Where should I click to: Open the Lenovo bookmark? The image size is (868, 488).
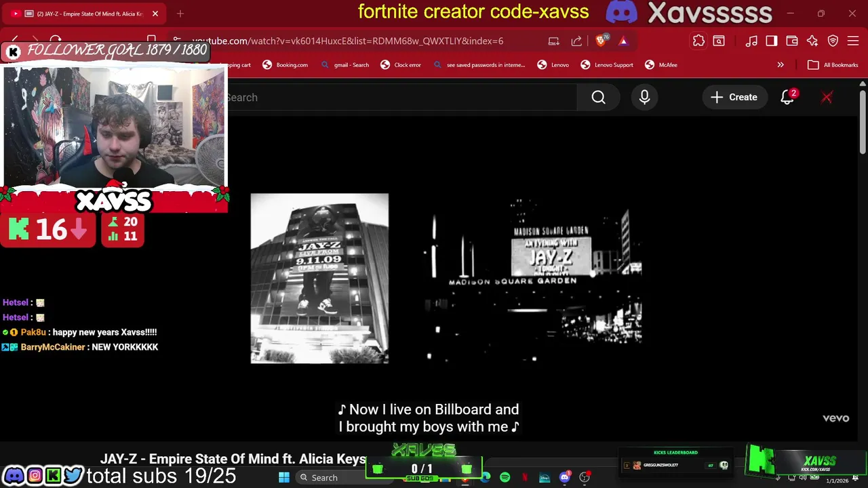click(x=553, y=65)
